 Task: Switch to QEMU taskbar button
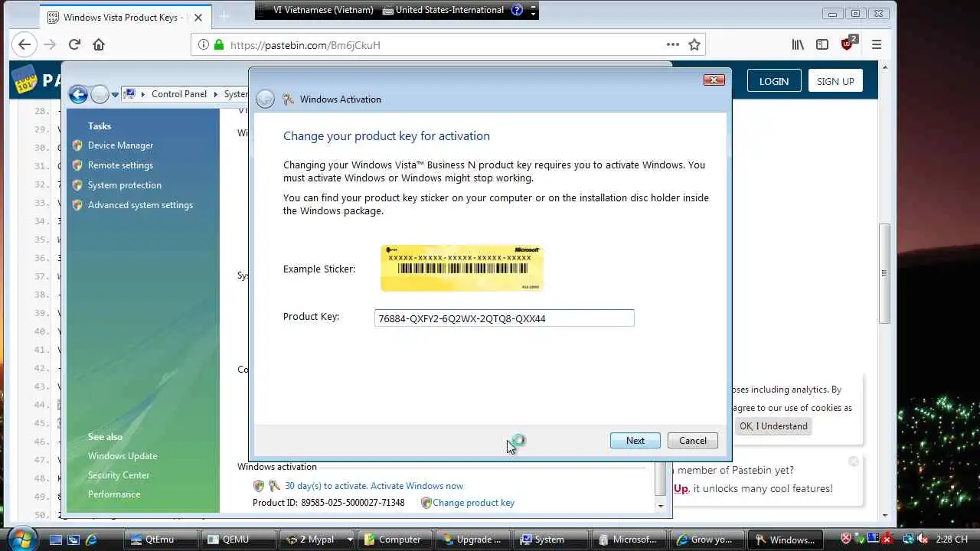239,540
